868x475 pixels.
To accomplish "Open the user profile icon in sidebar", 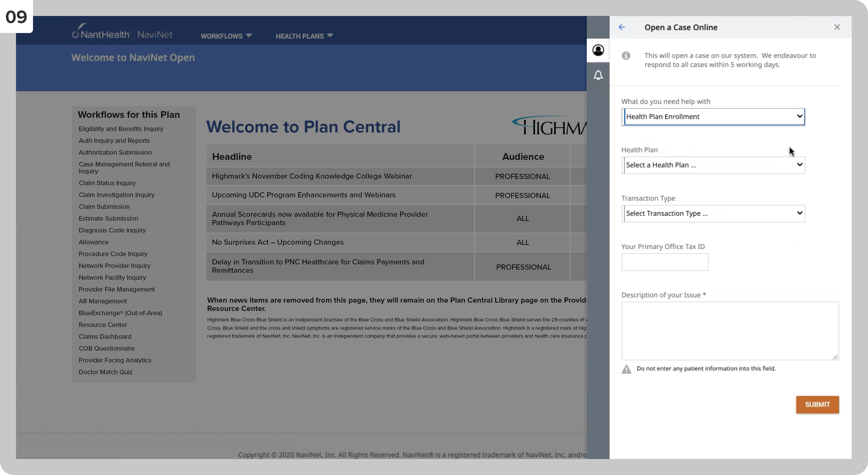I will point(598,50).
